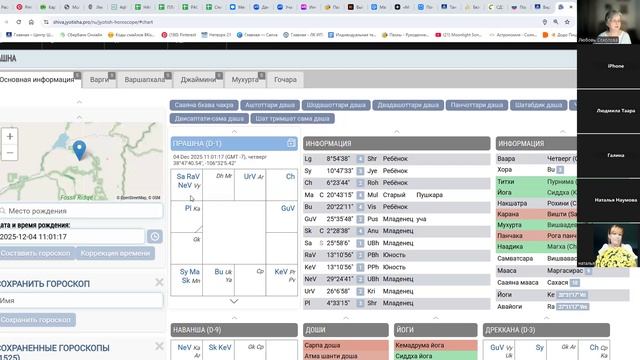Close the Сохранить гороскоп panel

point(159,282)
